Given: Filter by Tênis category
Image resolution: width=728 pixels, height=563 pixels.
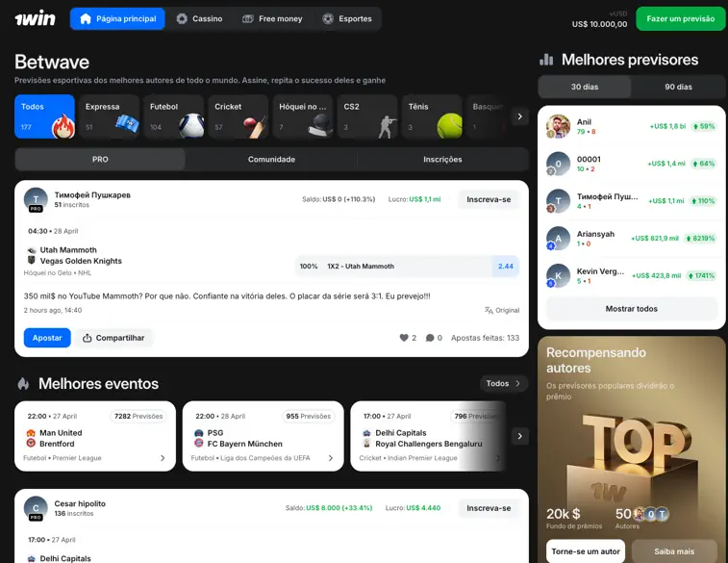Looking at the screenshot, I should [x=432, y=116].
